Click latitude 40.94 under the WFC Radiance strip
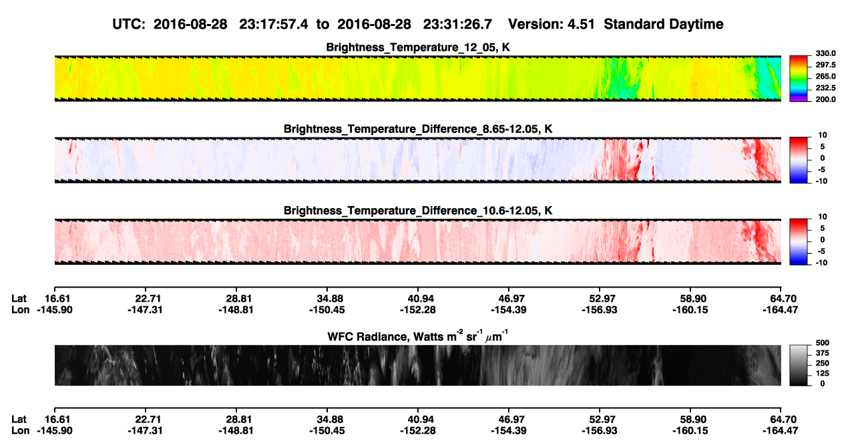 418,419
